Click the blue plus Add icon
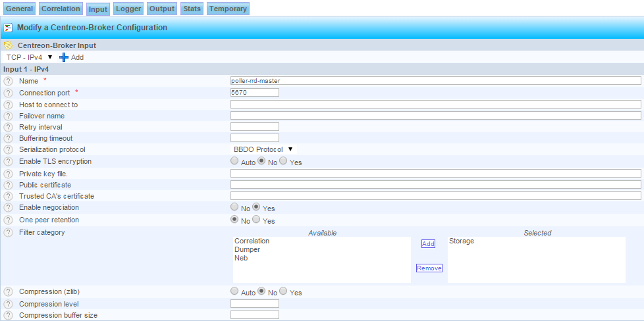 [x=64, y=57]
